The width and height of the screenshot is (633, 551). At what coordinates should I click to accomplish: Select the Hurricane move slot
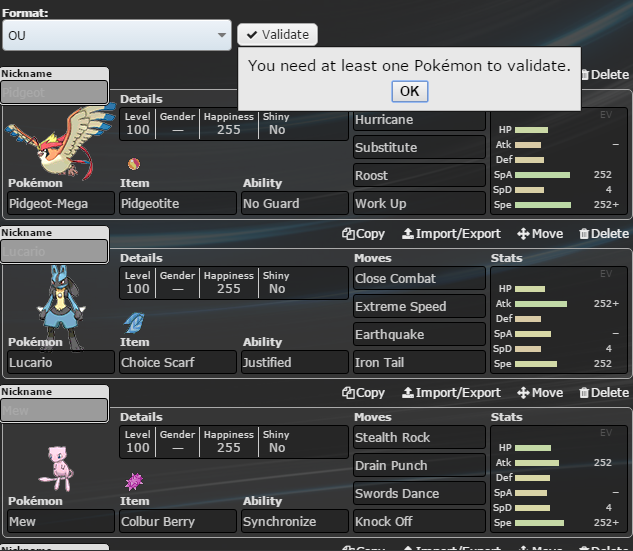pyautogui.click(x=419, y=120)
